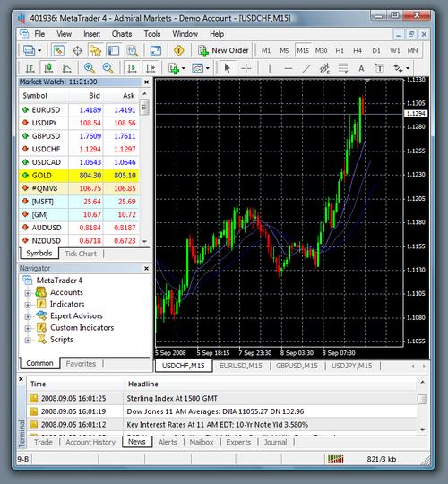Click the Market Watch vertical scrollbar thumb
The width and height of the screenshot is (448, 484).
(144, 108)
